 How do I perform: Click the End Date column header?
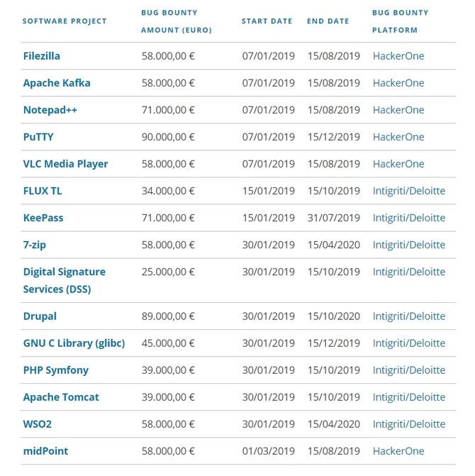pos(328,21)
